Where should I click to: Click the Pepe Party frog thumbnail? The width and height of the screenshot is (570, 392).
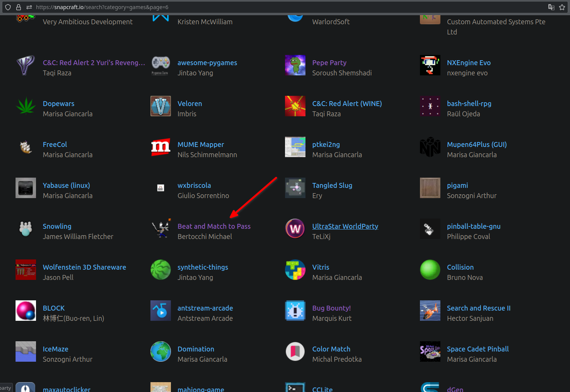pos(295,65)
